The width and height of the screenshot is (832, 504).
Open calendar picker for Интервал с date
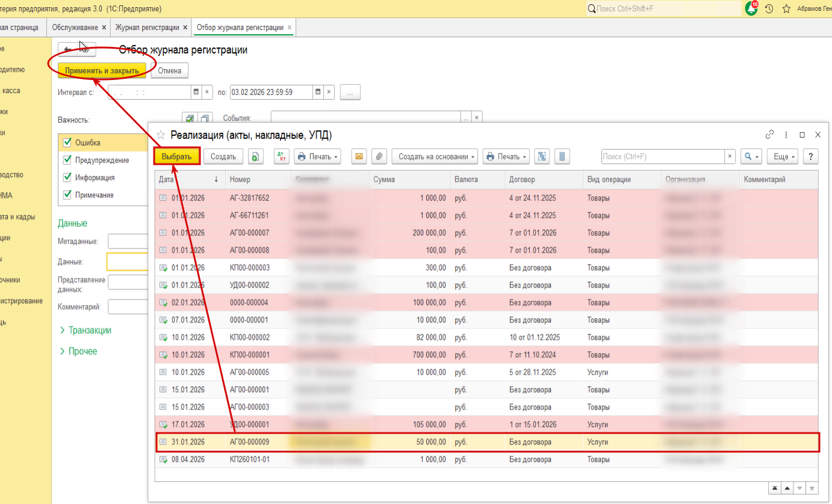[x=196, y=92]
